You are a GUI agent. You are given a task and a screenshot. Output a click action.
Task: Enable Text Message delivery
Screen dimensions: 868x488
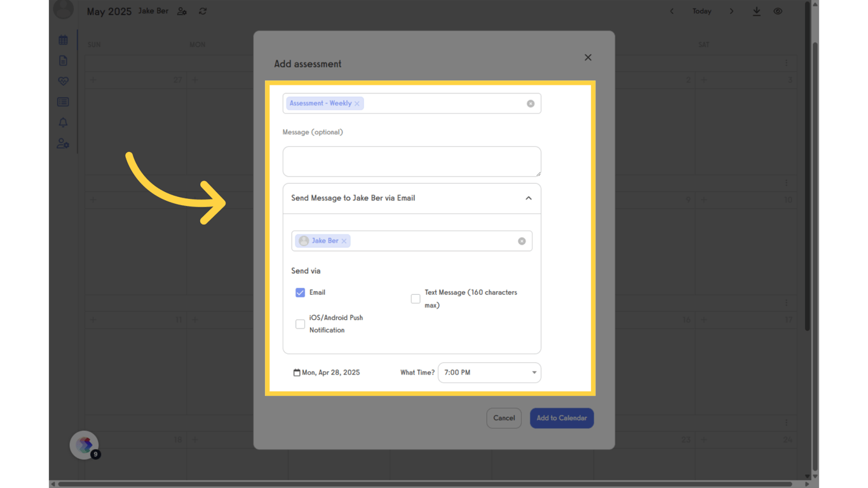(416, 299)
